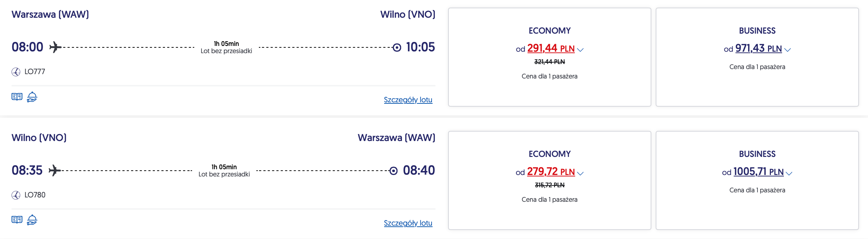Click the meal service icon for flight LO777
Image resolution: width=868 pixels, height=239 pixels.
click(x=32, y=97)
